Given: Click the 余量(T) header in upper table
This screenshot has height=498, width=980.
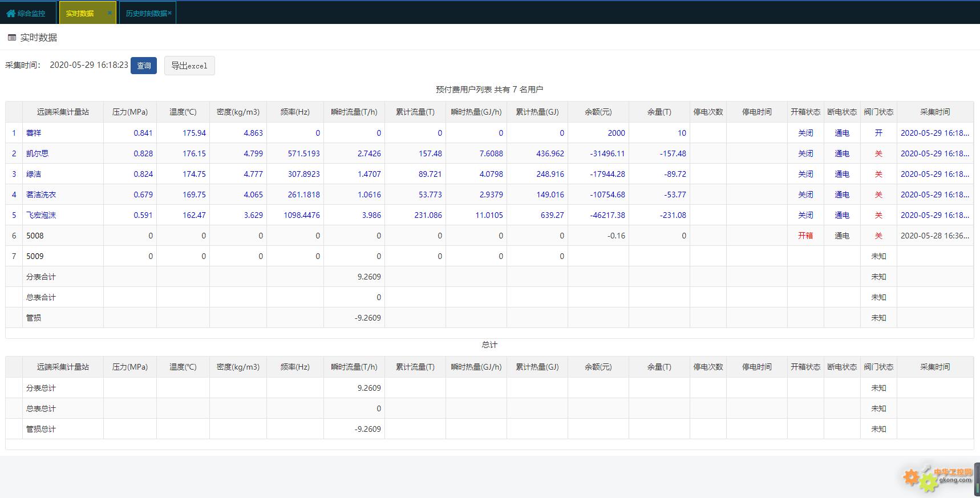Looking at the screenshot, I should [659, 112].
